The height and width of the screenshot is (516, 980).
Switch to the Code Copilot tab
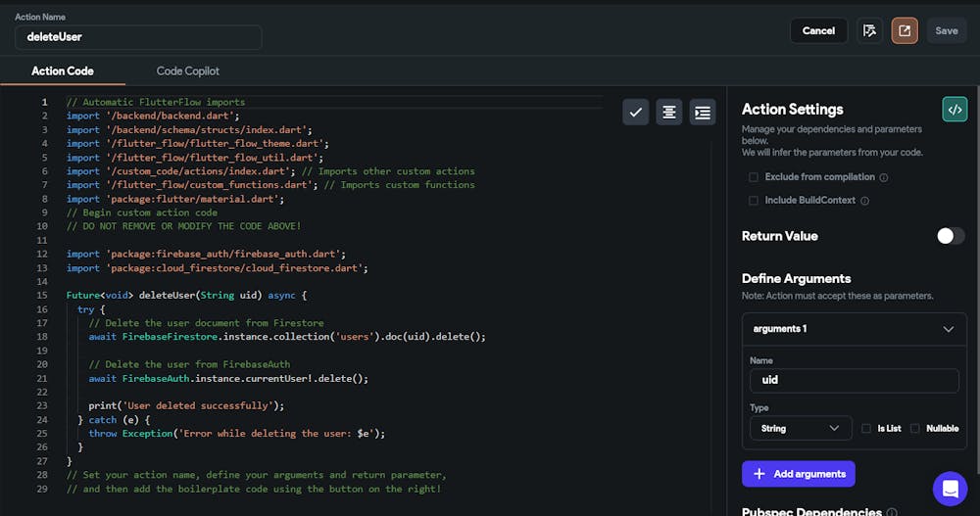(187, 71)
